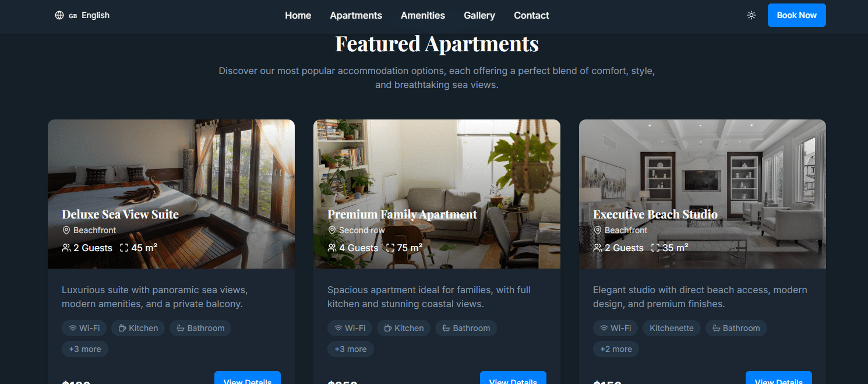The height and width of the screenshot is (384, 868).
Task: Click the Book Now button
Action: point(796,15)
